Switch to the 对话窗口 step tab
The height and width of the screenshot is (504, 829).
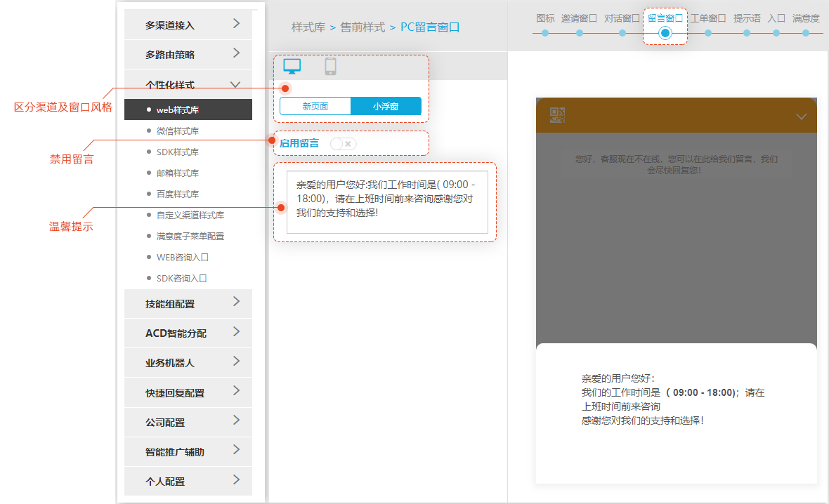622,19
